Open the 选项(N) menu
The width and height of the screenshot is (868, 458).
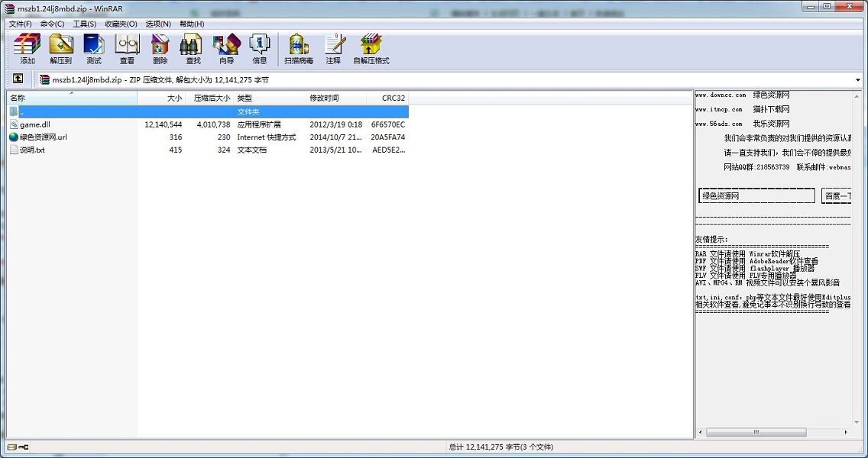158,24
